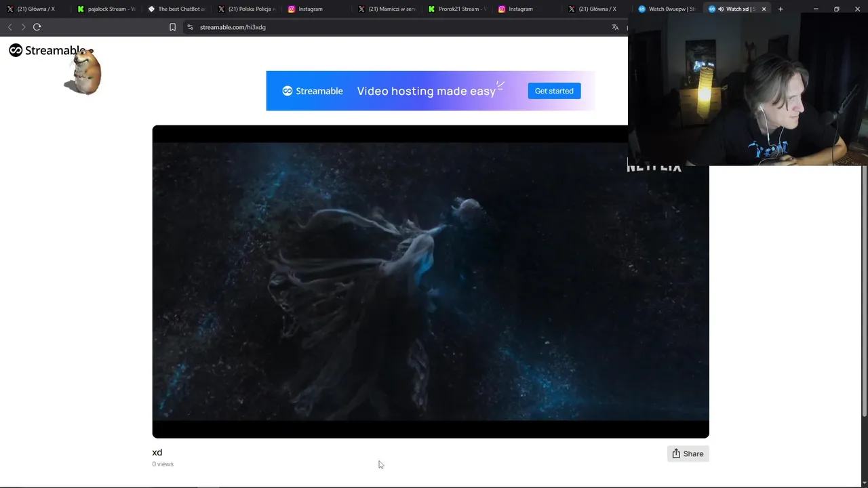The width and height of the screenshot is (868, 488).
Task: Click the Streamable logo at top left
Action: coord(47,50)
